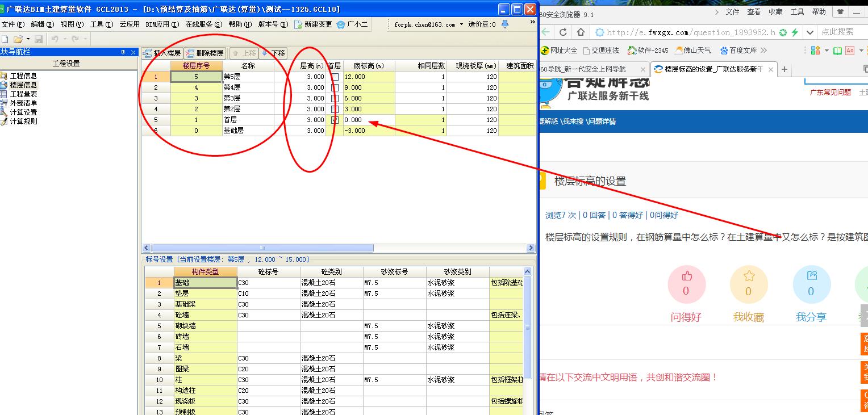868x415 pixels.
Task: Close the 模块导航栏 navigation panel
Action: coord(133,52)
